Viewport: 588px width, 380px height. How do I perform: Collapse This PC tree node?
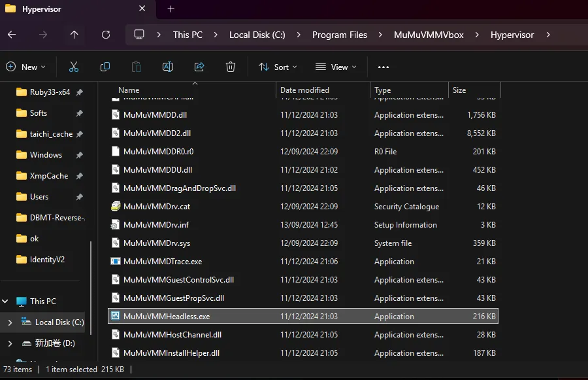coord(5,301)
